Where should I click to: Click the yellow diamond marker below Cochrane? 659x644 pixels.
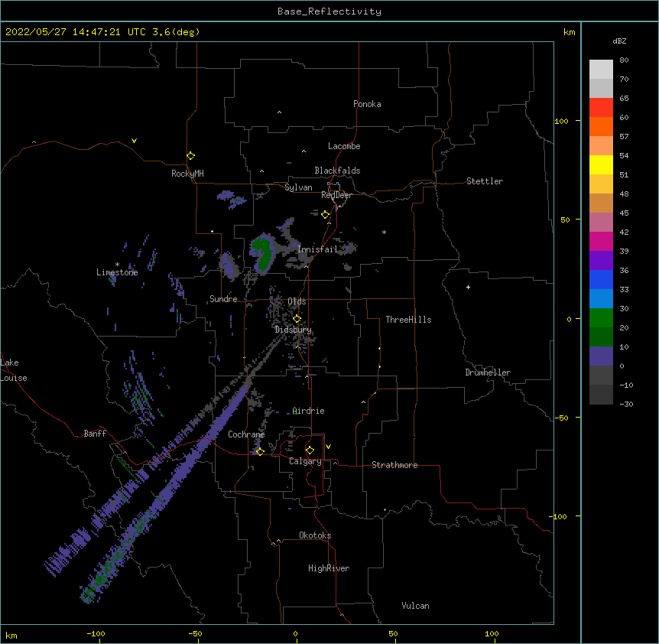pos(260,452)
